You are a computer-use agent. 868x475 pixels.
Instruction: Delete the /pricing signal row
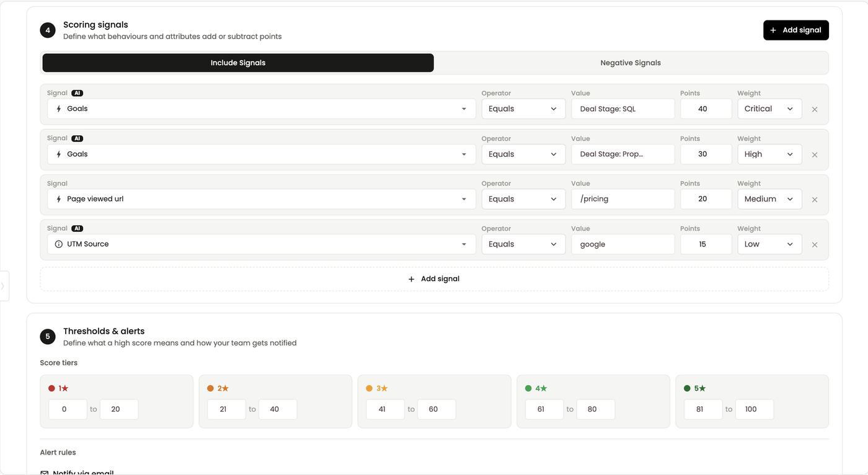point(815,200)
